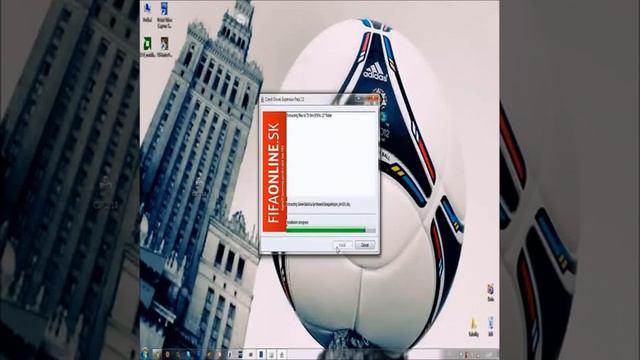Click the 'Extracting files' status text line

(309, 116)
